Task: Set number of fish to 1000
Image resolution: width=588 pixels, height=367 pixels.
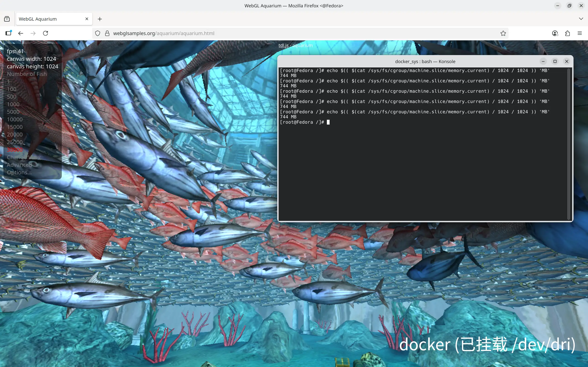Action: tap(13, 104)
